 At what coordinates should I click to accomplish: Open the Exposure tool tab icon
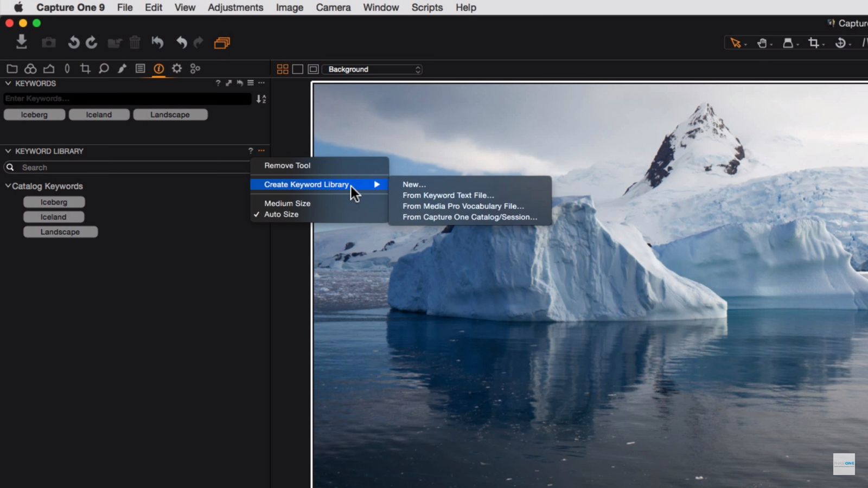(49, 68)
